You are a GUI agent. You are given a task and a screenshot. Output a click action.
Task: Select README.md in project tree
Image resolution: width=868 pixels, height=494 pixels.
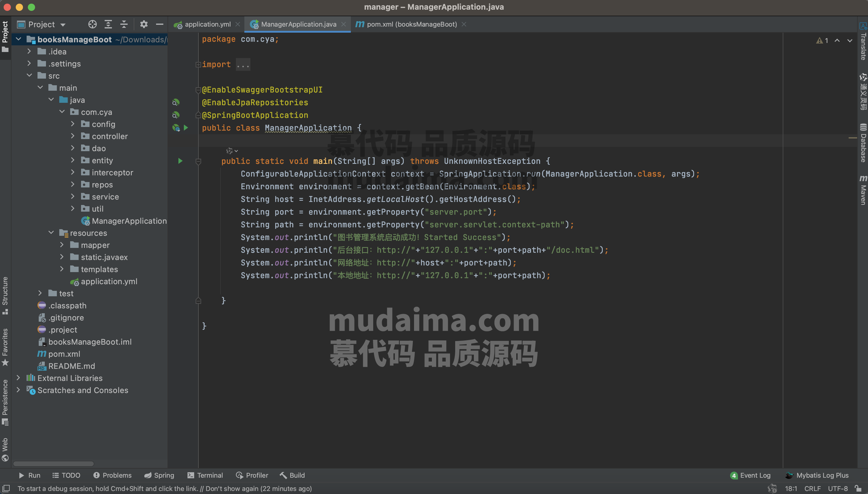point(66,366)
